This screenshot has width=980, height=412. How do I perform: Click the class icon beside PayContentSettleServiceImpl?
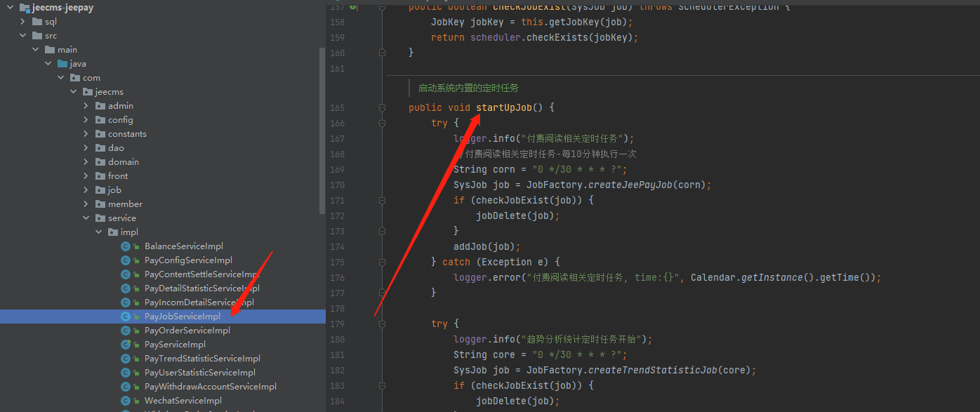(126, 274)
